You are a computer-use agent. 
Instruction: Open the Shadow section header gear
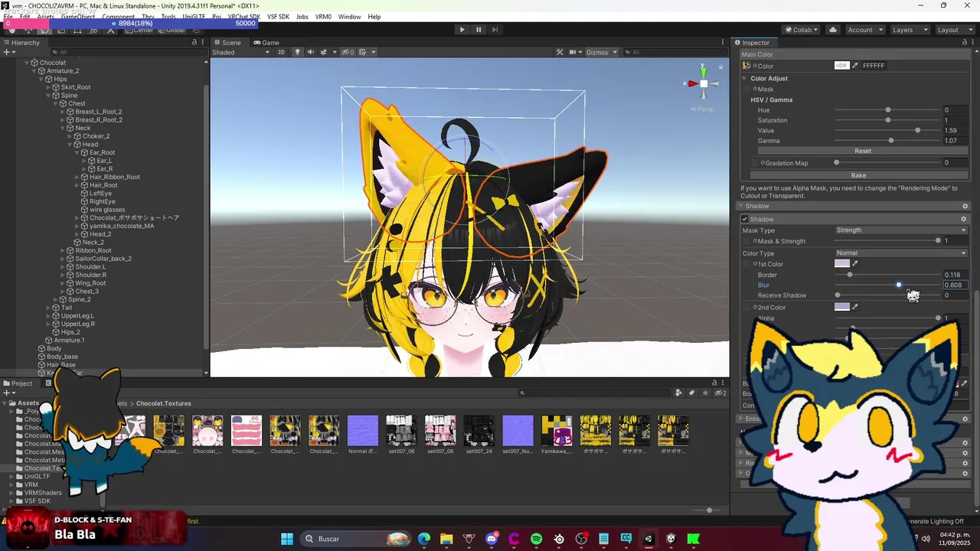point(965,206)
